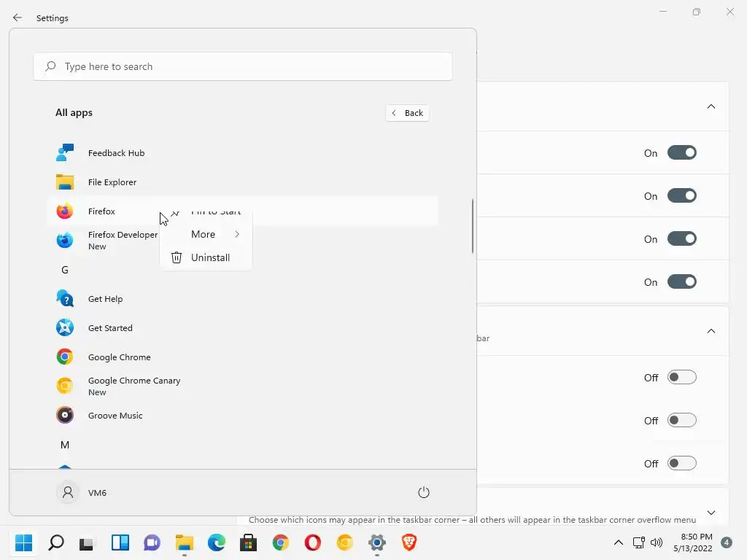Click the Type here to search box

(x=243, y=66)
